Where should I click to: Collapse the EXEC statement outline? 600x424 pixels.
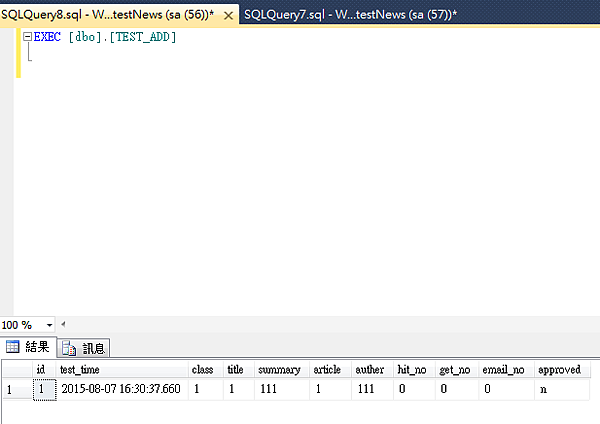pyautogui.click(x=27, y=37)
